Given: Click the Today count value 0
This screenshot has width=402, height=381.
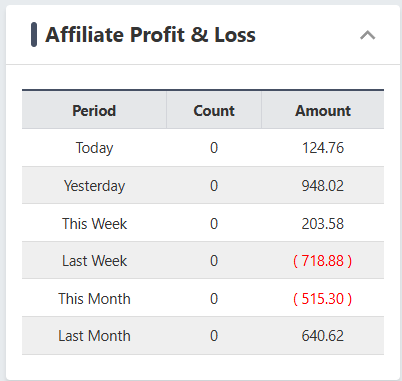Looking at the screenshot, I should (x=214, y=148).
